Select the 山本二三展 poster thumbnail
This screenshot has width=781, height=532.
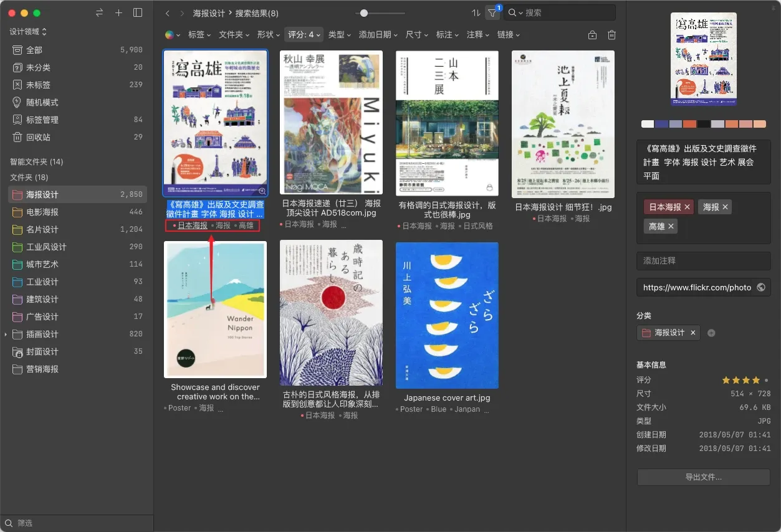click(447, 123)
